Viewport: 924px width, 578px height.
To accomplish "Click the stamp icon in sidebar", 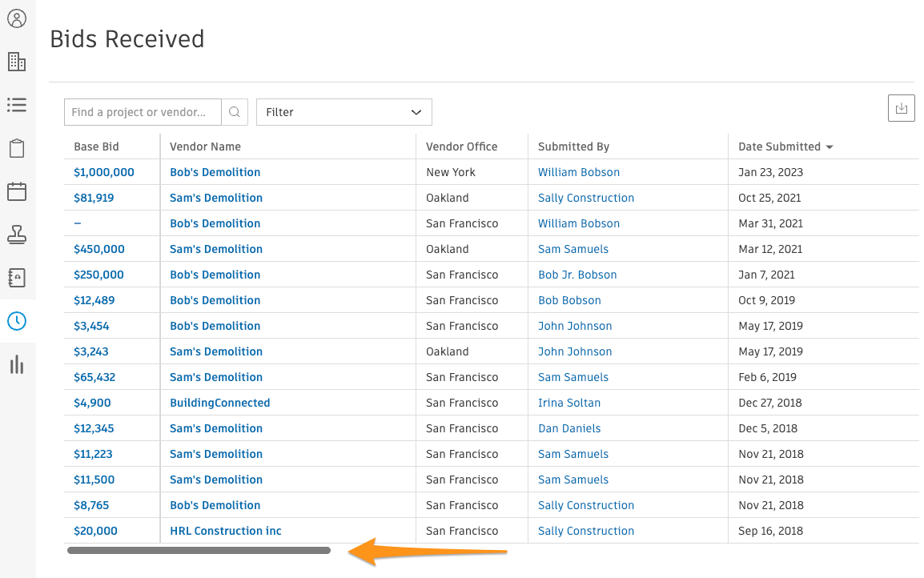I will pyautogui.click(x=17, y=235).
